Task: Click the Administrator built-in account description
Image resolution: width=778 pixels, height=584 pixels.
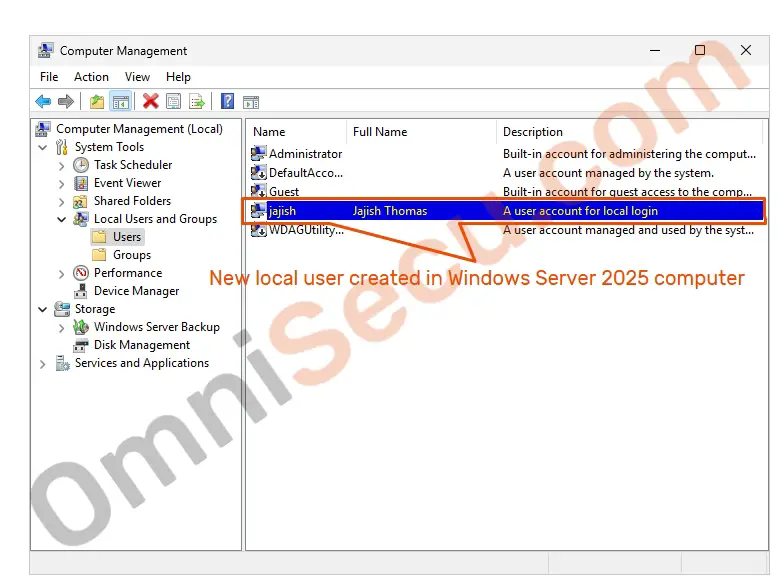Action: click(x=629, y=154)
